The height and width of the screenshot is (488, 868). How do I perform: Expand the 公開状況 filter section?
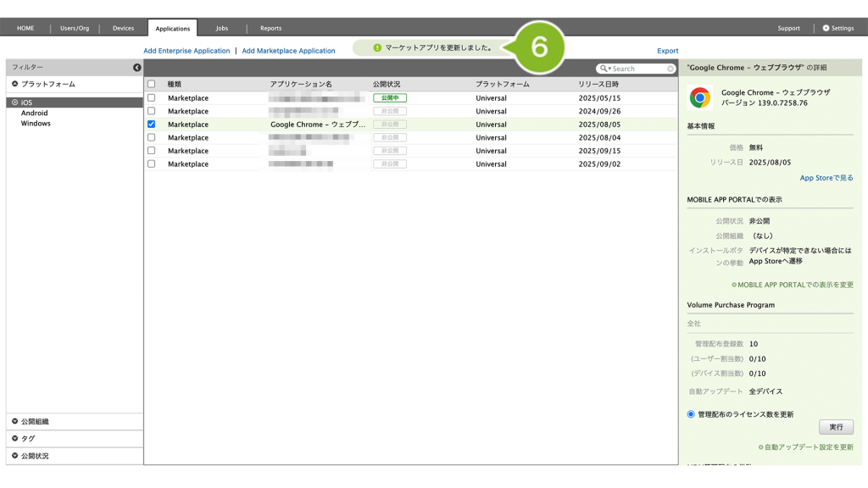(15, 456)
